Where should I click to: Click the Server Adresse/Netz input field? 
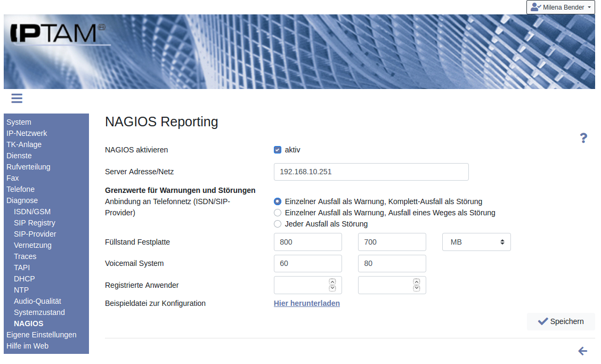[371, 172]
